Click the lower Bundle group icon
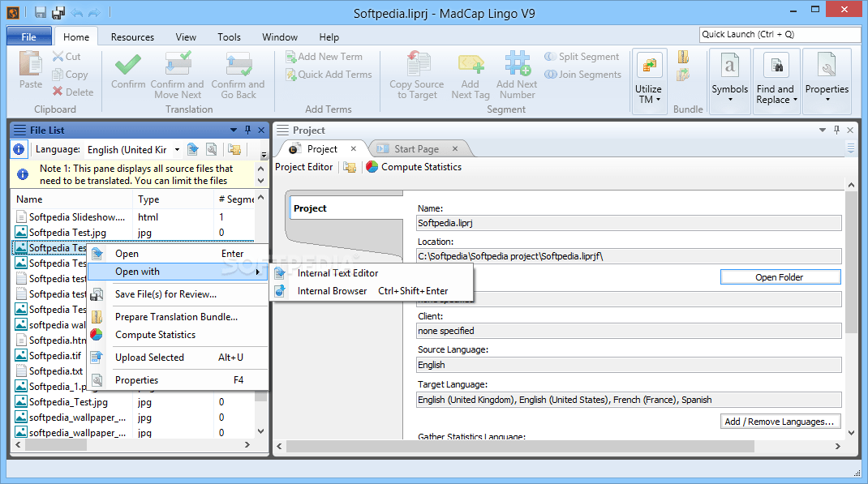The width and height of the screenshot is (868, 484). click(684, 75)
